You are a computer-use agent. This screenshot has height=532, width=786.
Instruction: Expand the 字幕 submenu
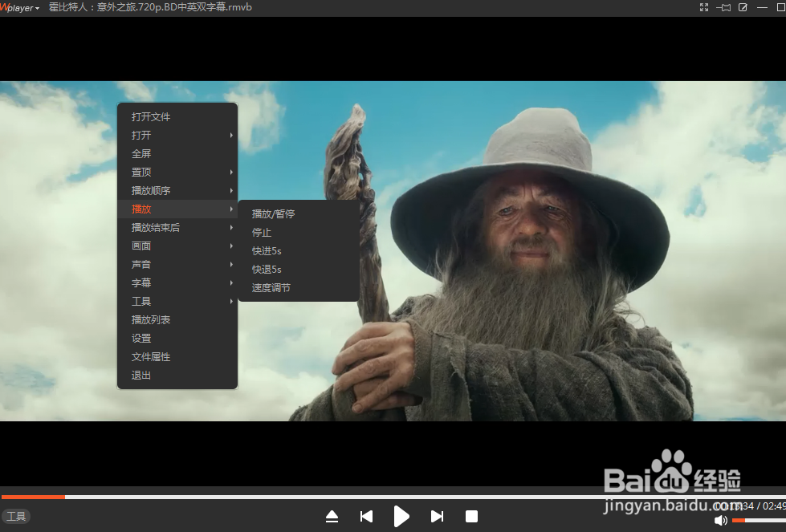[177, 283]
